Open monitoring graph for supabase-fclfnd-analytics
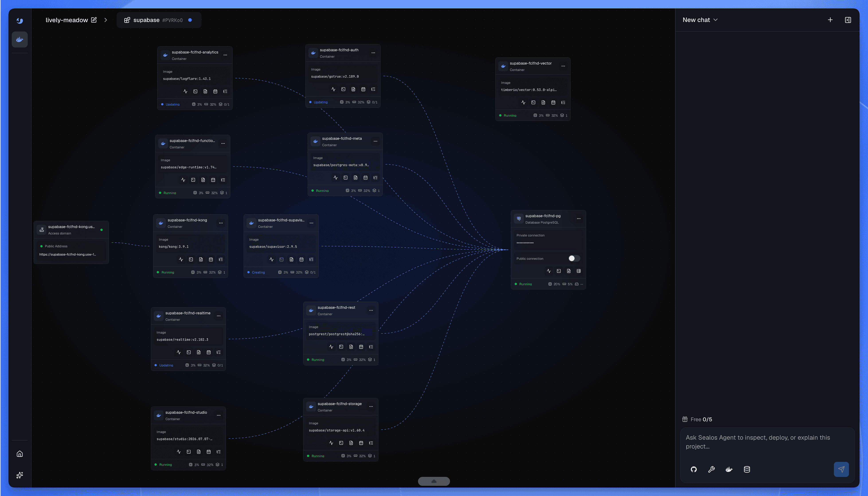 coord(185,91)
